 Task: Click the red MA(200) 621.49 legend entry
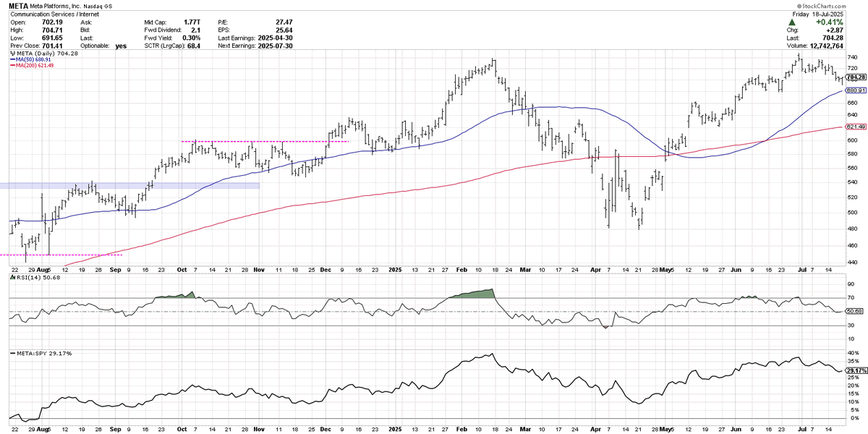(32, 66)
